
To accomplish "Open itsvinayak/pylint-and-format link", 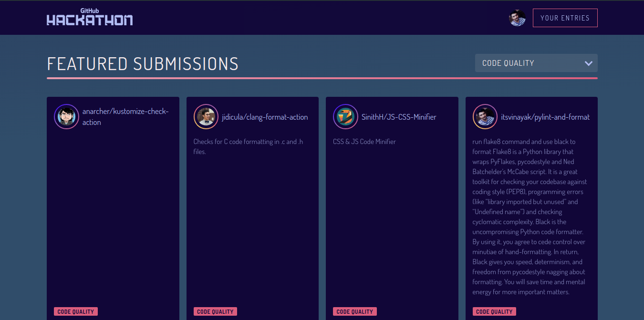I will pos(545,117).
